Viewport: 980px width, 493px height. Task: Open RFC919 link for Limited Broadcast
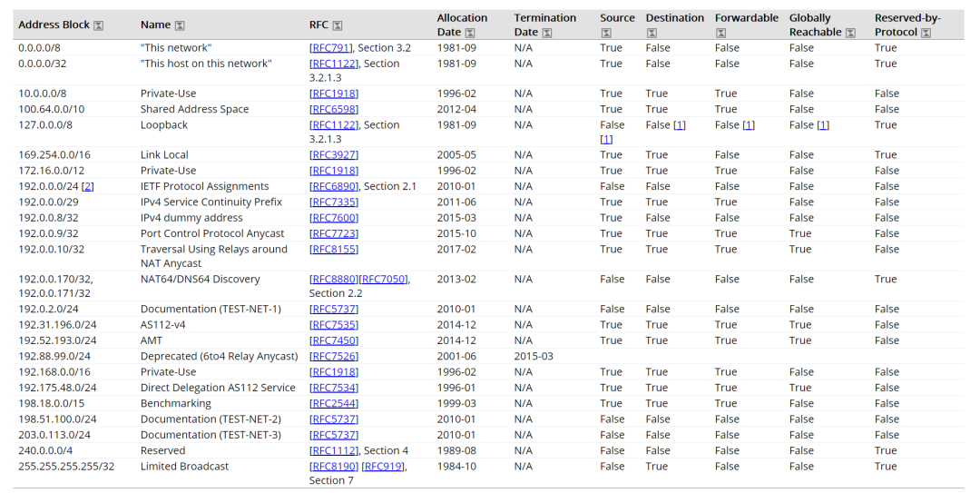(384, 467)
